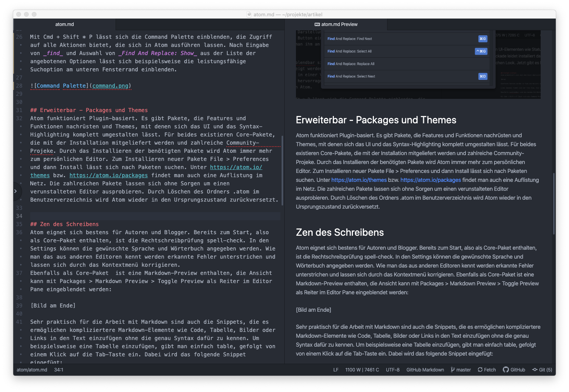Click line number 34 in the gutter

[x=19, y=216]
